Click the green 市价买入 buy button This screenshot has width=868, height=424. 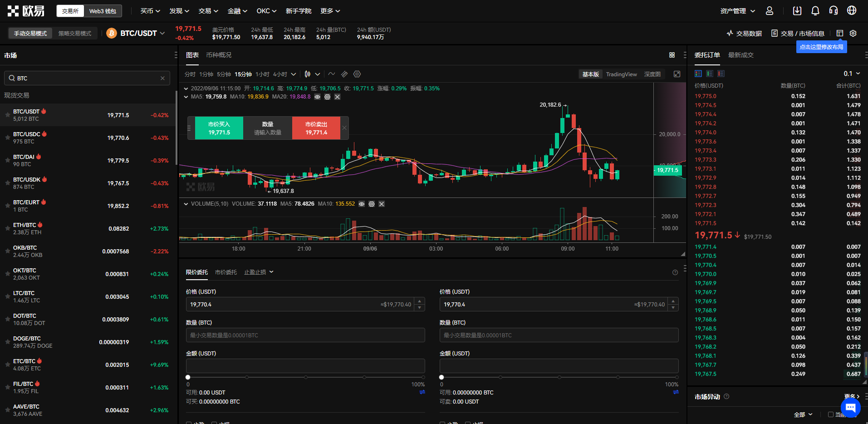tap(219, 128)
